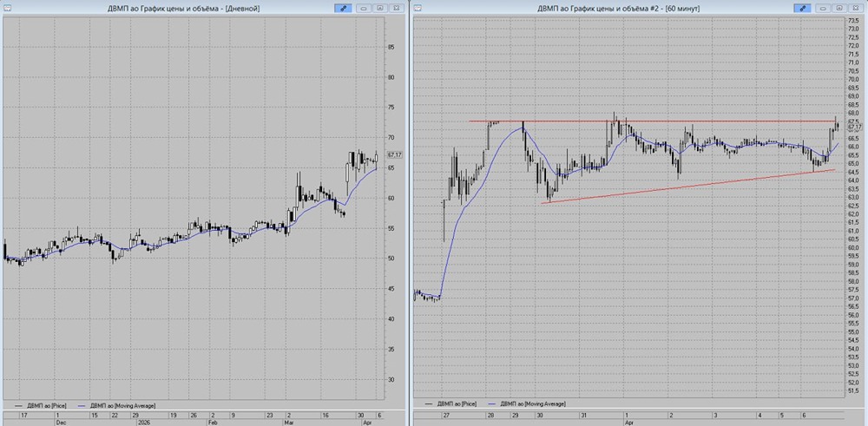Minimize the daily chart window
This screenshot has width=868, height=426.
click(x=364, y=8)
